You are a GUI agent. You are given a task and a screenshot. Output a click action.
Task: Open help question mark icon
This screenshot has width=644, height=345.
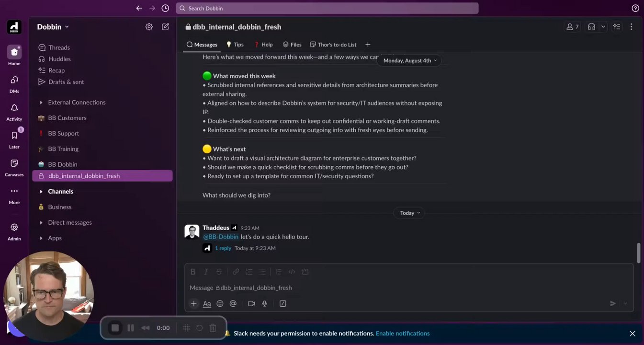point(635,8)
